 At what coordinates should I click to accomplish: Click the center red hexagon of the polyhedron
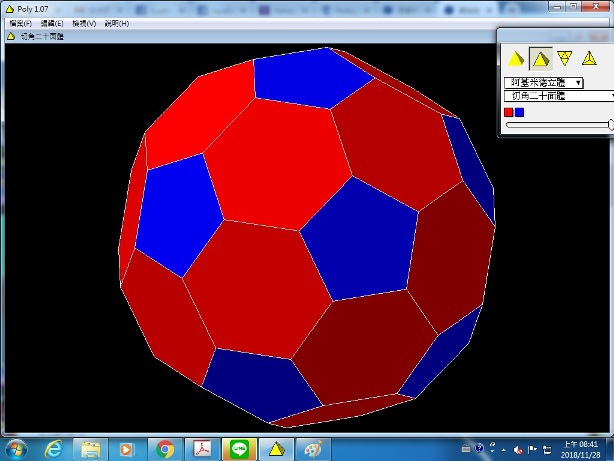[x=277, y=164]
